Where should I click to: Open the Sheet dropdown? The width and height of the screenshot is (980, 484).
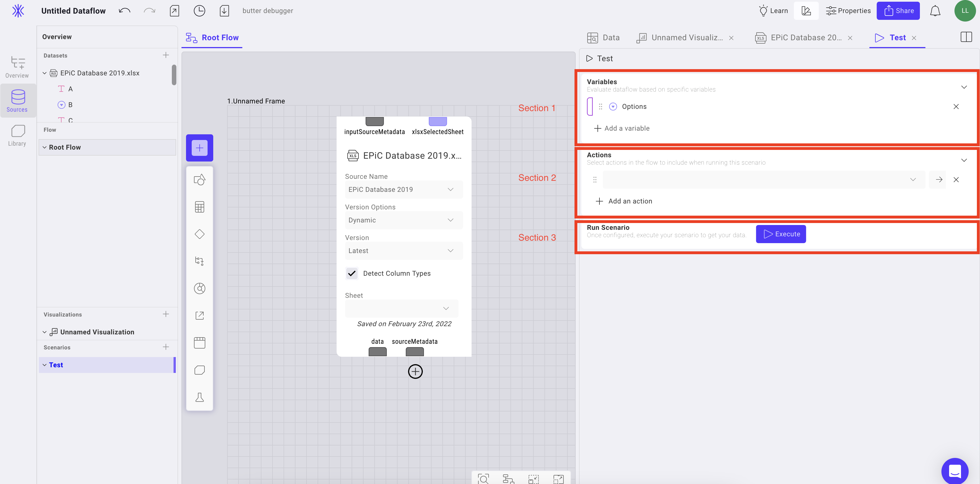(401, 308)
